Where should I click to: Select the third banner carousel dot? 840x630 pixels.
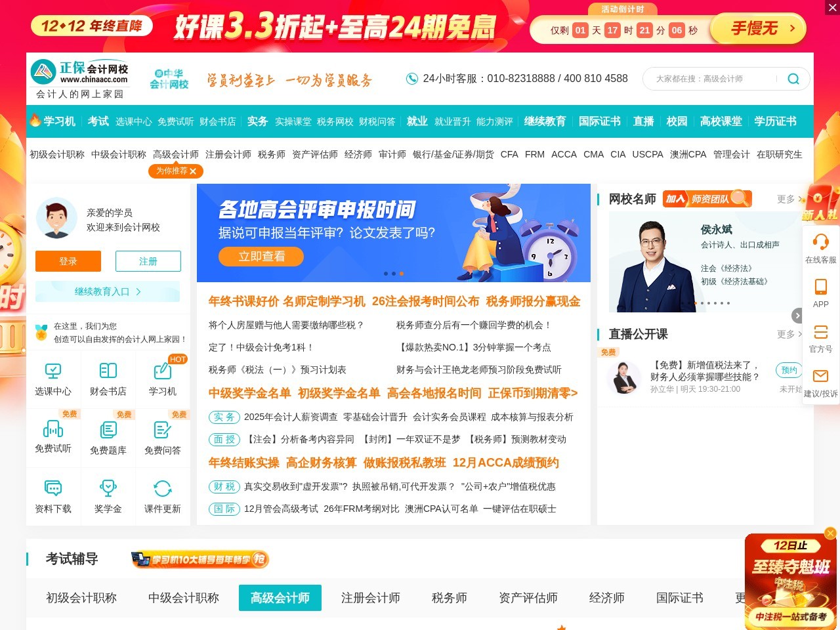pos(402,274)
